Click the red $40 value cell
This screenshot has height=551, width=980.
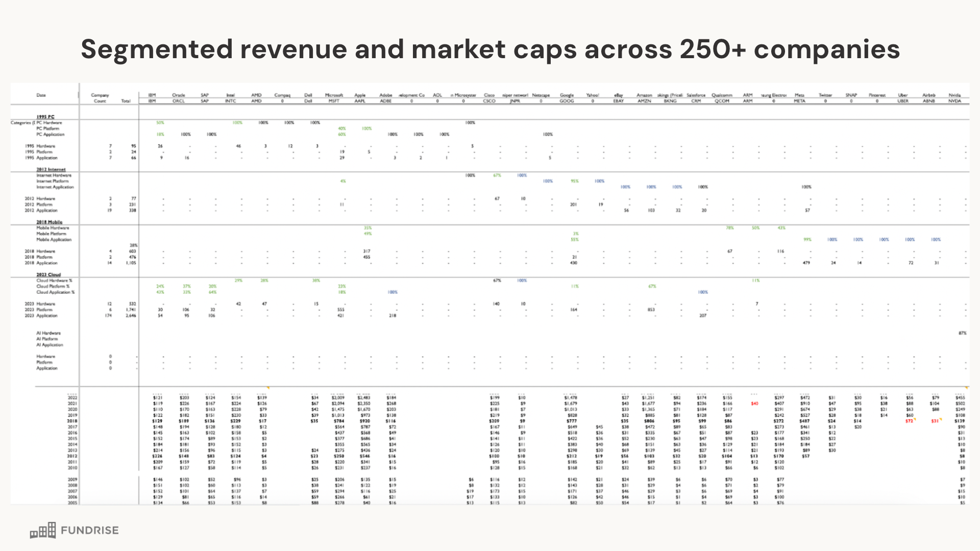click(x=754, y=404)
